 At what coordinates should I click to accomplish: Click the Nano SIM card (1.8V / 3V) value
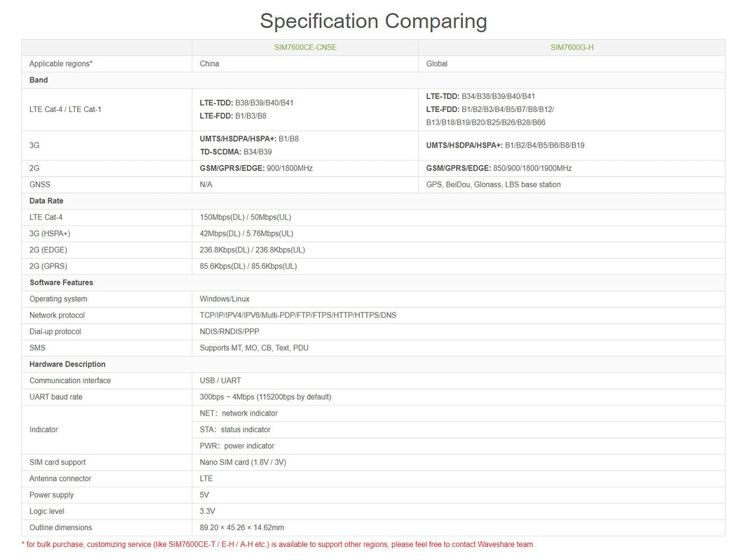tap(243, 462)
